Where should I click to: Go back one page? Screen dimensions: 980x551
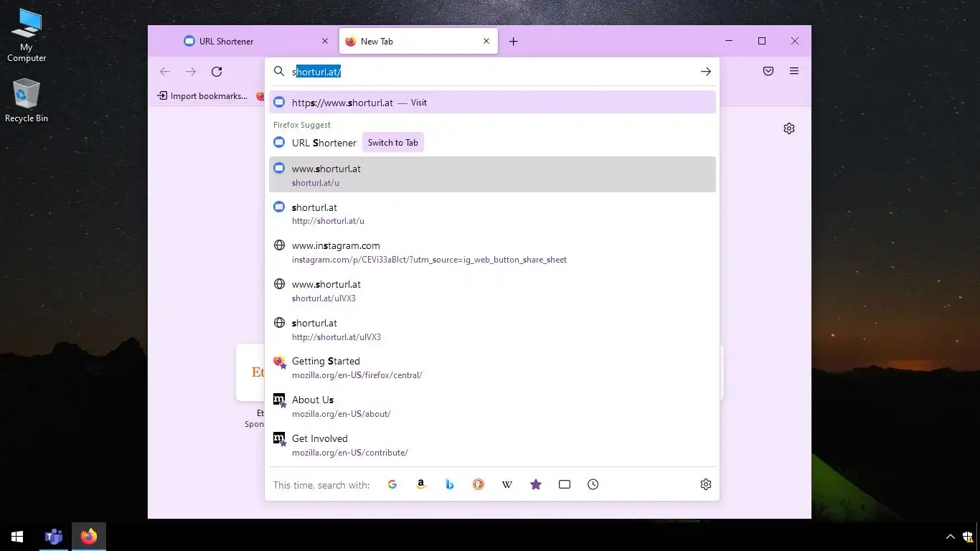165,71
